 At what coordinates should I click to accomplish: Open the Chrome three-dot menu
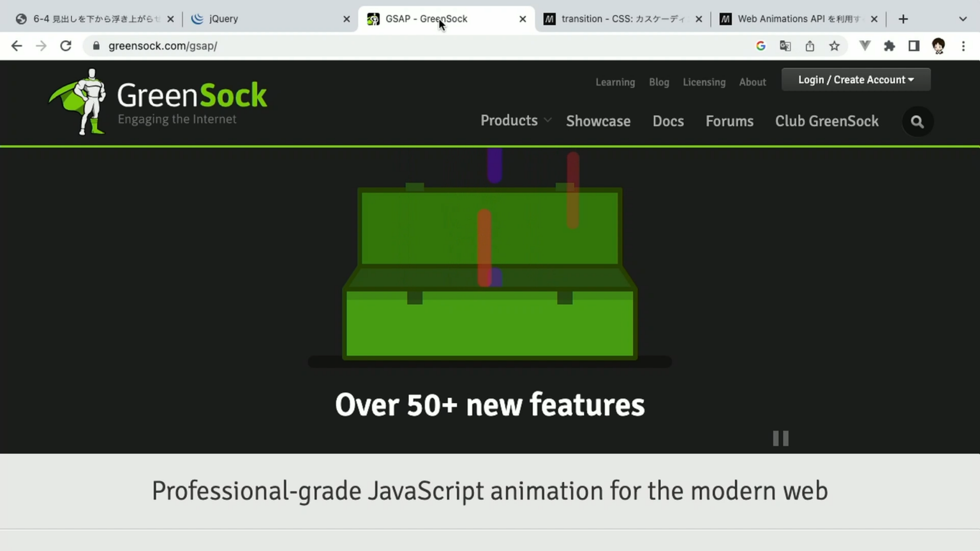[x=963, y=46]
